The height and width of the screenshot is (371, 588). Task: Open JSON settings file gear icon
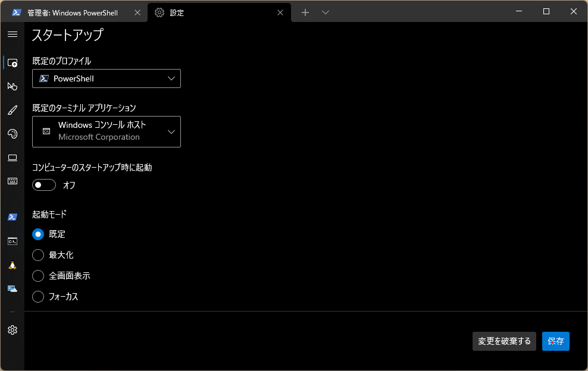click(12, 330)
